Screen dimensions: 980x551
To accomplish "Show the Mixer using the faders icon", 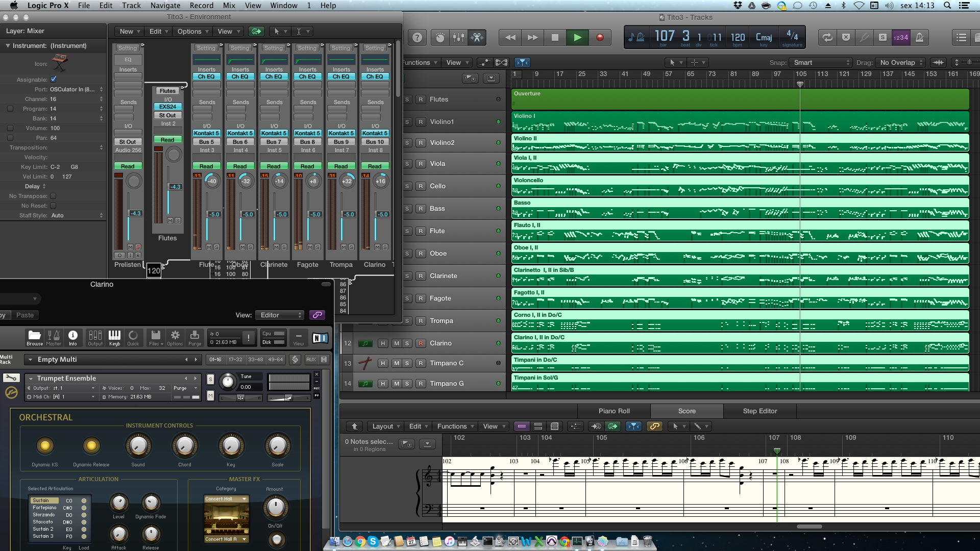I will 458,37.
